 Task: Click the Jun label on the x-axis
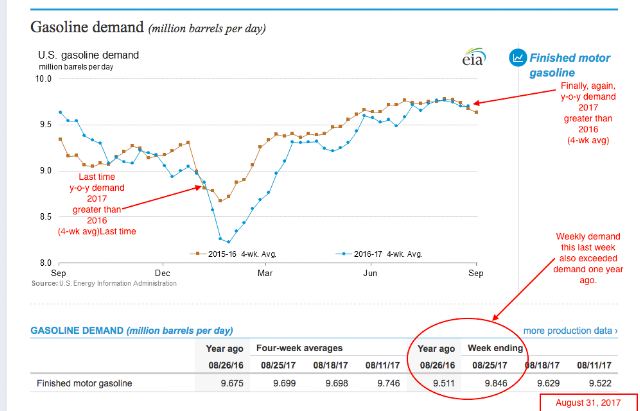tap(370, 272)
